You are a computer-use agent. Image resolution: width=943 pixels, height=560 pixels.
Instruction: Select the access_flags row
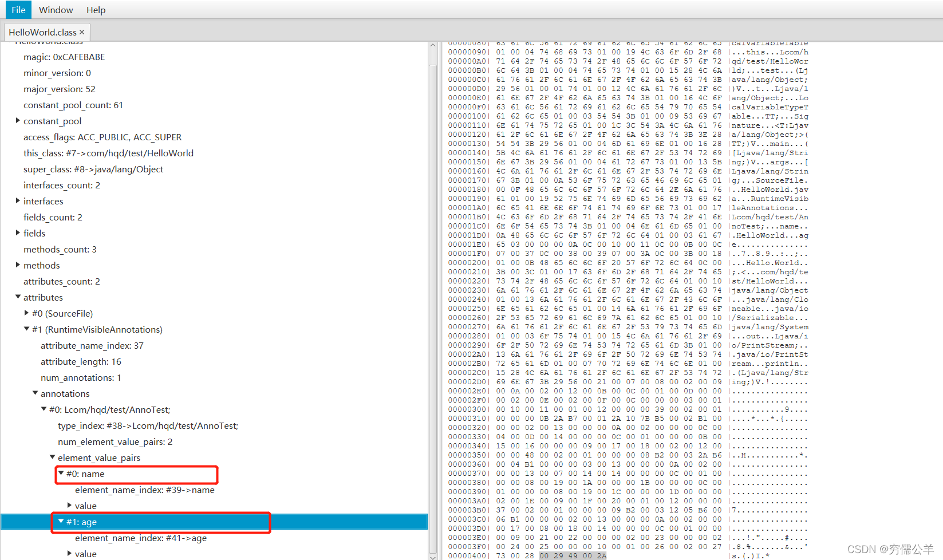point(102,137)
